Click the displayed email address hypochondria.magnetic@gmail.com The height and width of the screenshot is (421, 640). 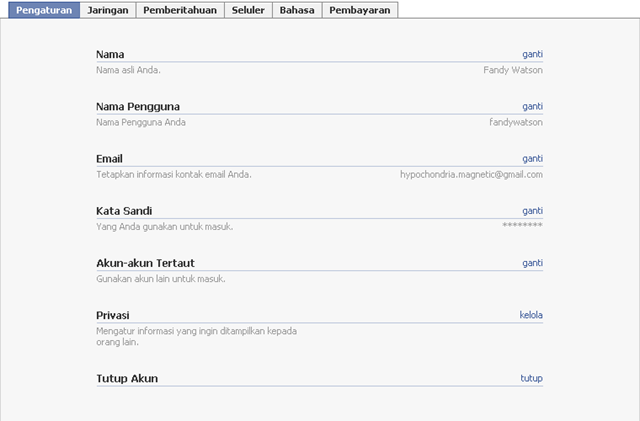pos(471,175)
